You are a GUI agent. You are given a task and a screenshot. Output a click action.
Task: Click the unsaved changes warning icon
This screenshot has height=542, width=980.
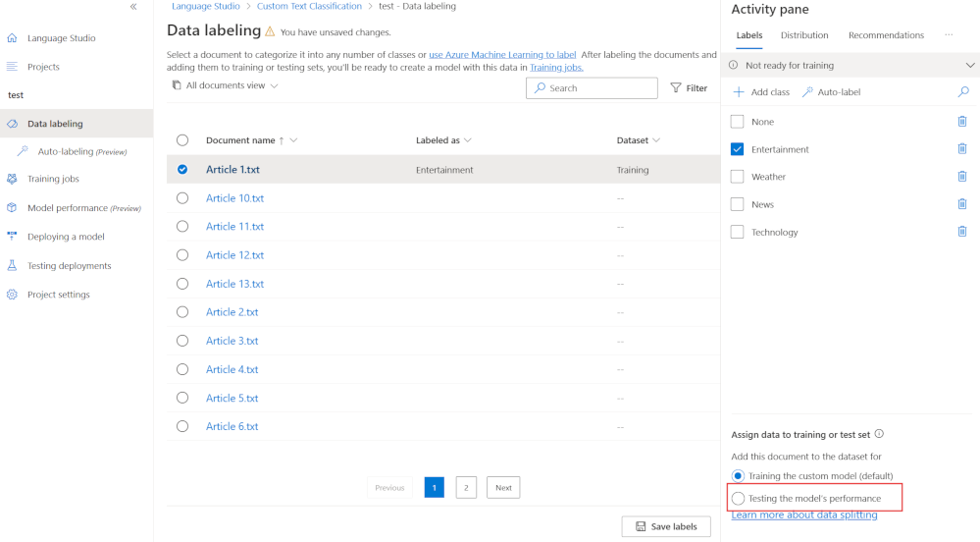(x=270, y=31)
